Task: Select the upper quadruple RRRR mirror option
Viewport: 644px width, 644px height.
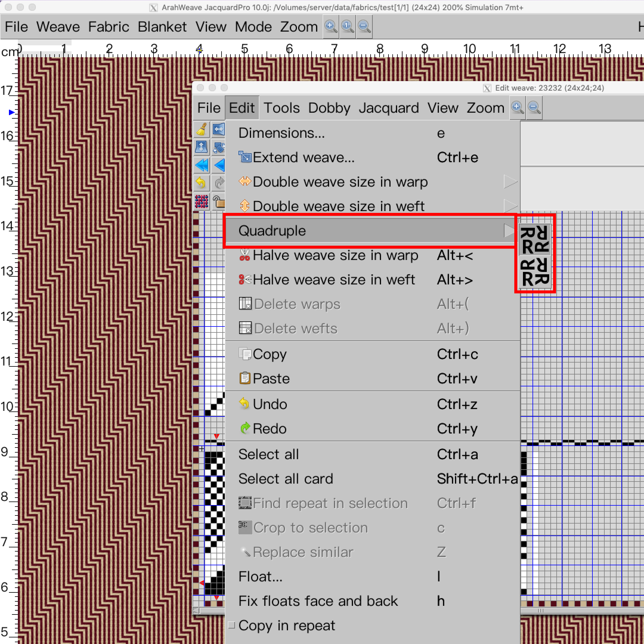Action: tap(535, 240)
